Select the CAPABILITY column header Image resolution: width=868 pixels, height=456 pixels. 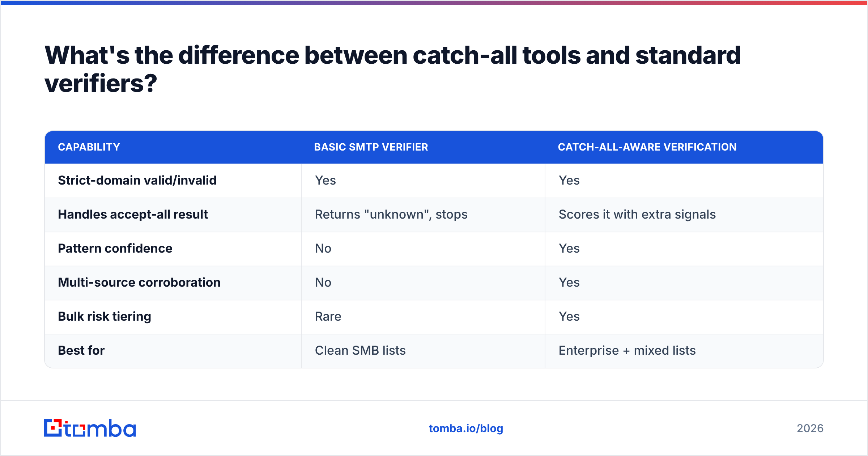(89, 147)
